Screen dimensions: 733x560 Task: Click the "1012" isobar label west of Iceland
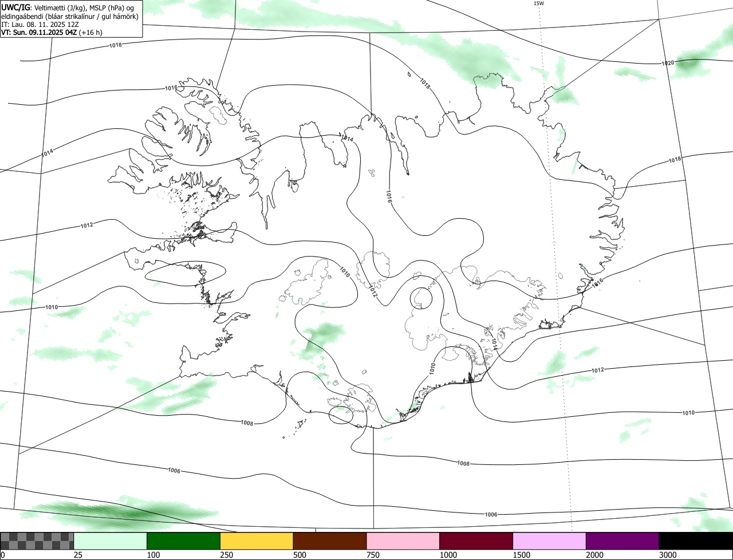tap(86, 226)
